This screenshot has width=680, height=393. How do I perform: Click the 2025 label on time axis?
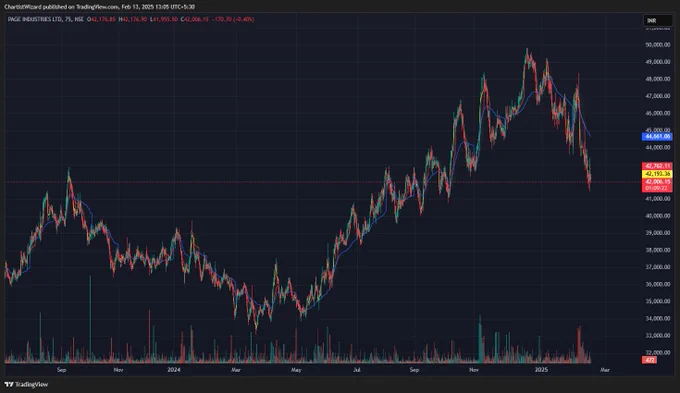[x=541, y=370]
